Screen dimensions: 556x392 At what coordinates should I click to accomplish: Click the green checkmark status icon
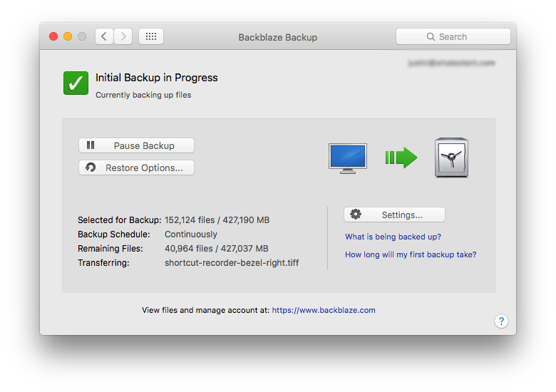[x=76, y=83]
